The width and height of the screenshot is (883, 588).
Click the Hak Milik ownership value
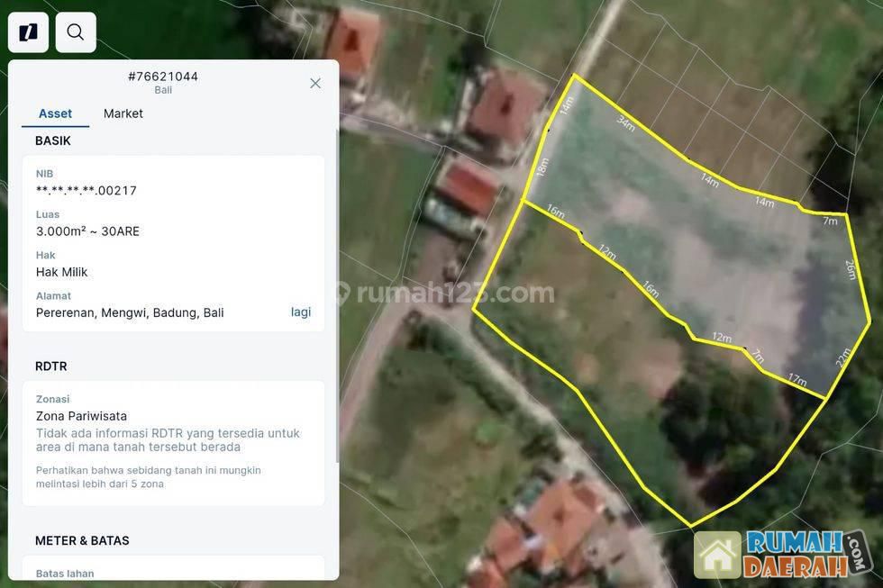61,272
